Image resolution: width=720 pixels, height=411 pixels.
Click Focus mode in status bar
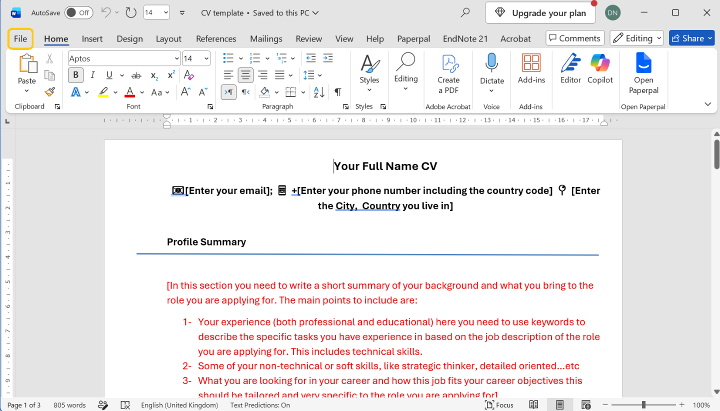pyautogui.click(x=499, y=405)
